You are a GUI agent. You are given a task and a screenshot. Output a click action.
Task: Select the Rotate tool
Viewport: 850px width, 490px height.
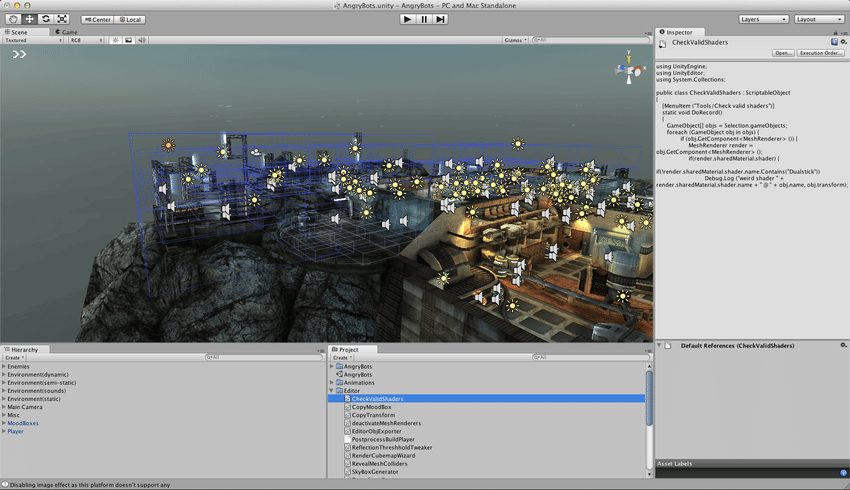45,19
